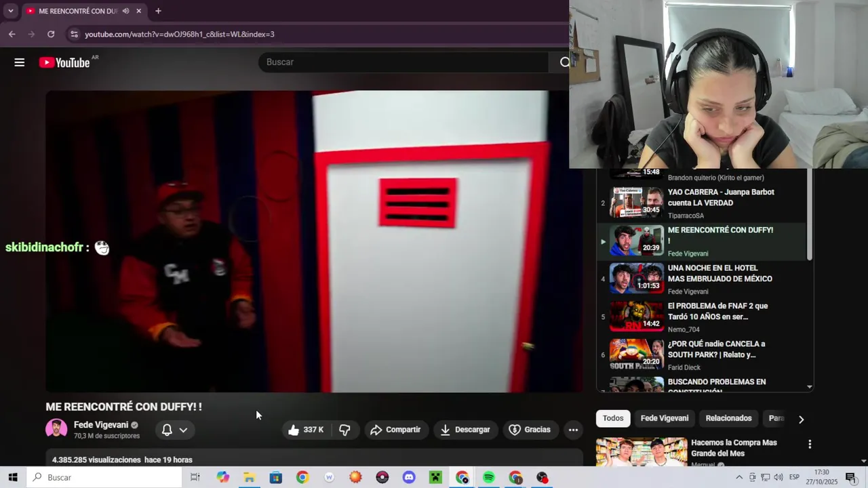Select the partially shown Para filter chip

776,418
